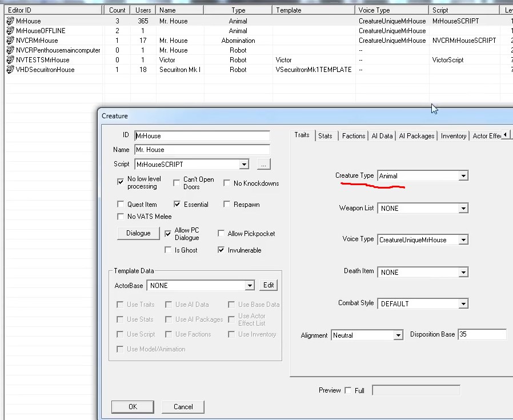Open the AI Data tab
This screenshot has height=420, width=513.
point(382,136)
